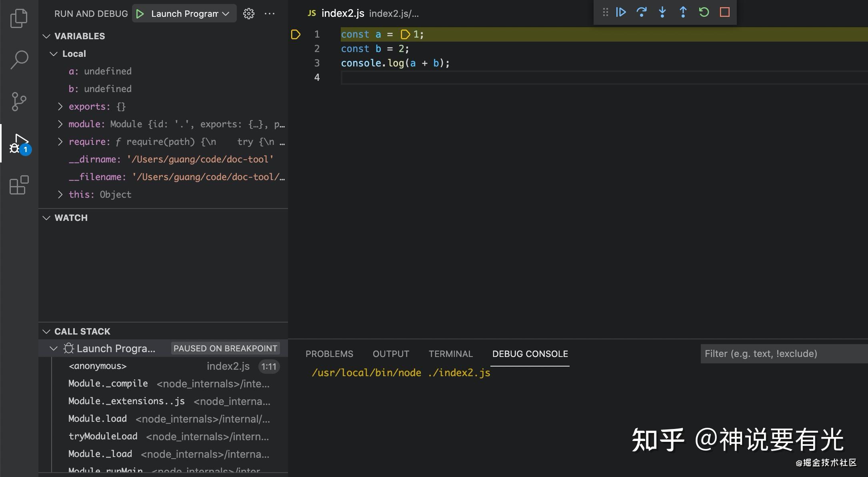Open debug configuration settings gear
This screenshot has height=477, width=868.
(x=249, y=13)
